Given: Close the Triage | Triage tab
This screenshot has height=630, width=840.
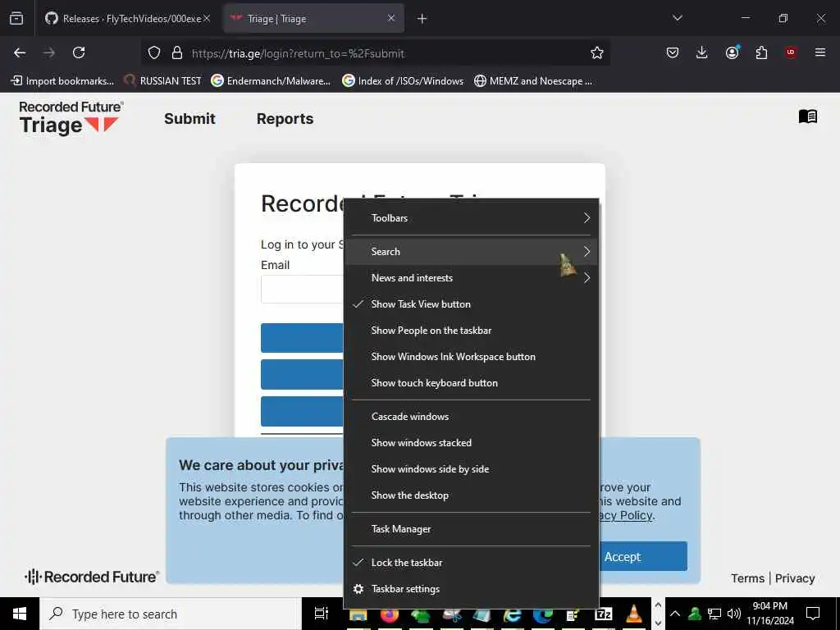Looking at the screenshot, I should pos(391,18).
